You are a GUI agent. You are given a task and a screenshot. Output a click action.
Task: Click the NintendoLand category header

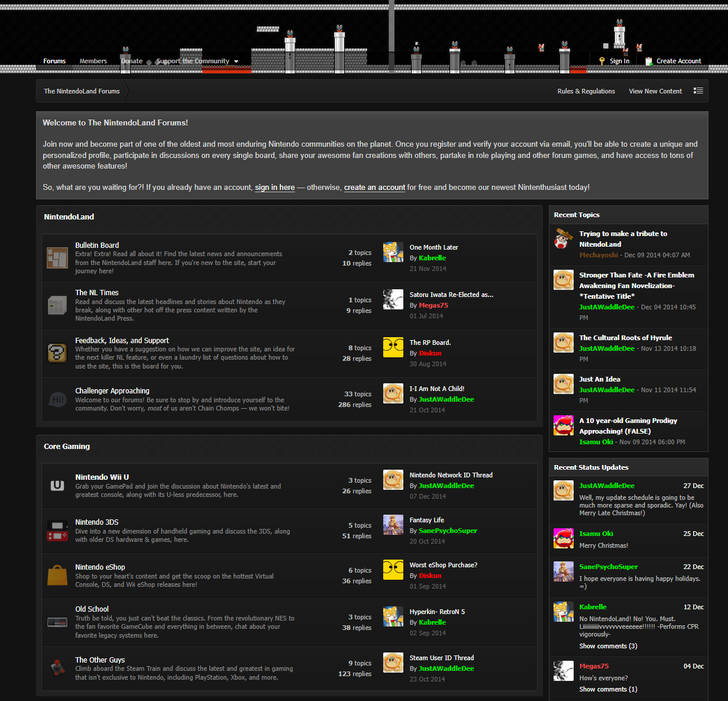[x=69, y=217]
